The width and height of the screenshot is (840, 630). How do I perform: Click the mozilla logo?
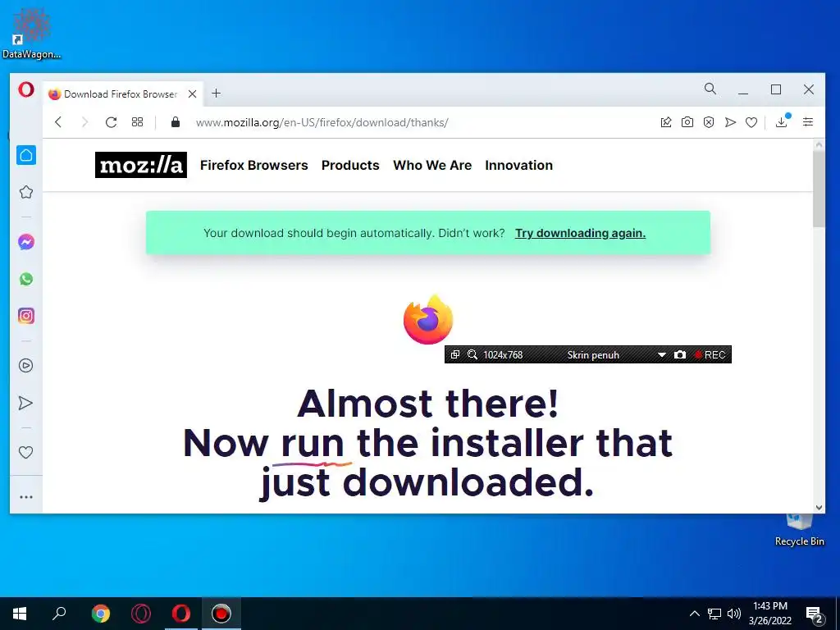[141, 165]
